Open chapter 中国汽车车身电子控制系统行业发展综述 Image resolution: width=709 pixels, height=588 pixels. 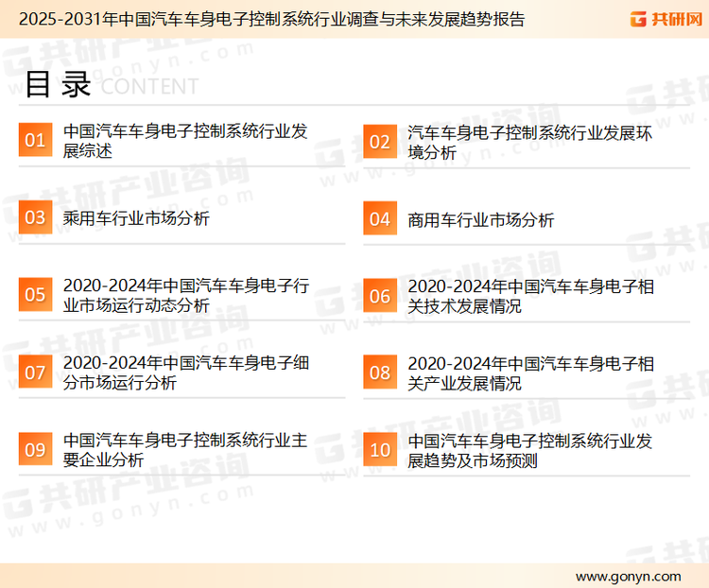click(x=185, y=141)
